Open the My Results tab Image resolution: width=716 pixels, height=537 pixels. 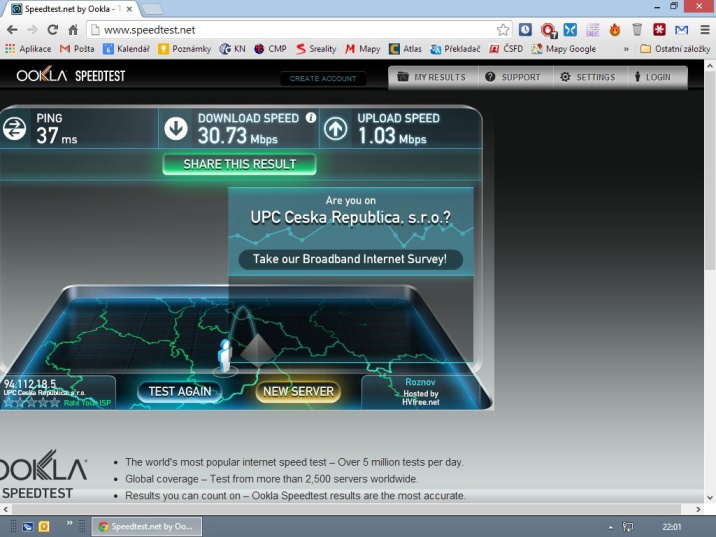[432, 77]
